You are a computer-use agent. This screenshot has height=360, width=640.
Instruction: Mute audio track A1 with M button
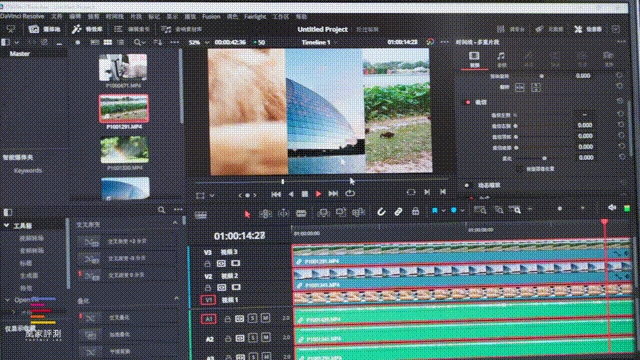(x=265, y=318)
